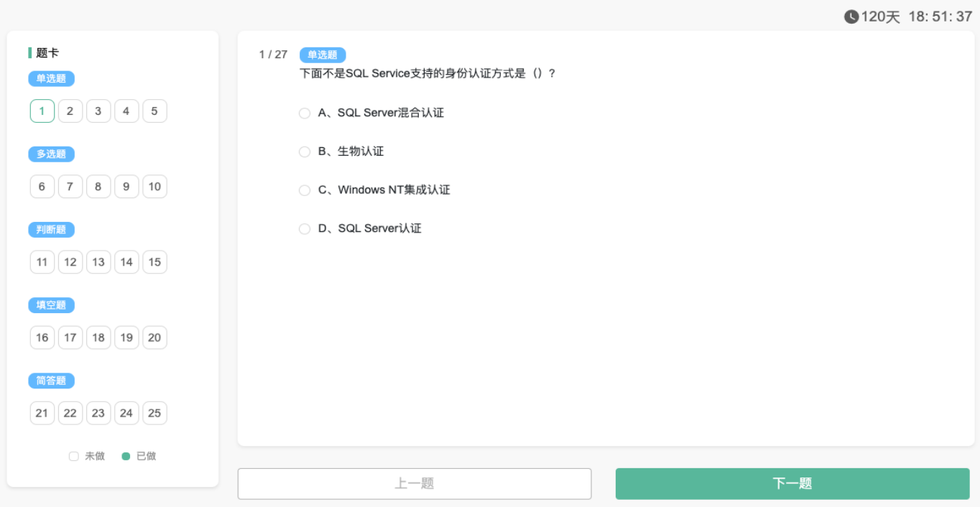Jump to true/false question 11
980x507 pixels.
click(x=42, y=262)
